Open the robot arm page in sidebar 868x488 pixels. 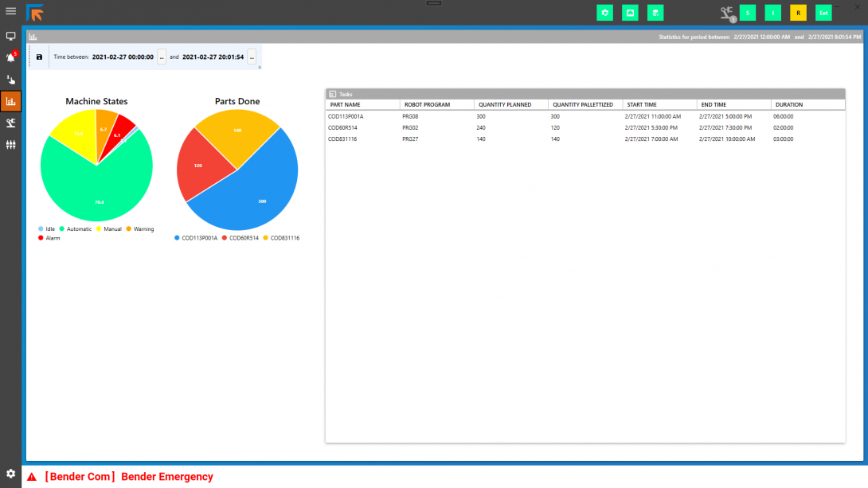pyautogui.click(x=11, y=123)
